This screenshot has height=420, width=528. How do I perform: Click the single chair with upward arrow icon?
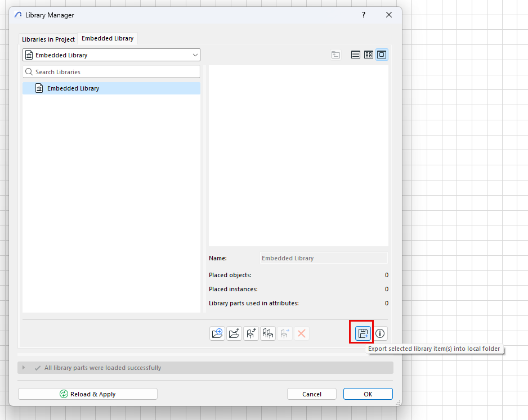point(251,333)
